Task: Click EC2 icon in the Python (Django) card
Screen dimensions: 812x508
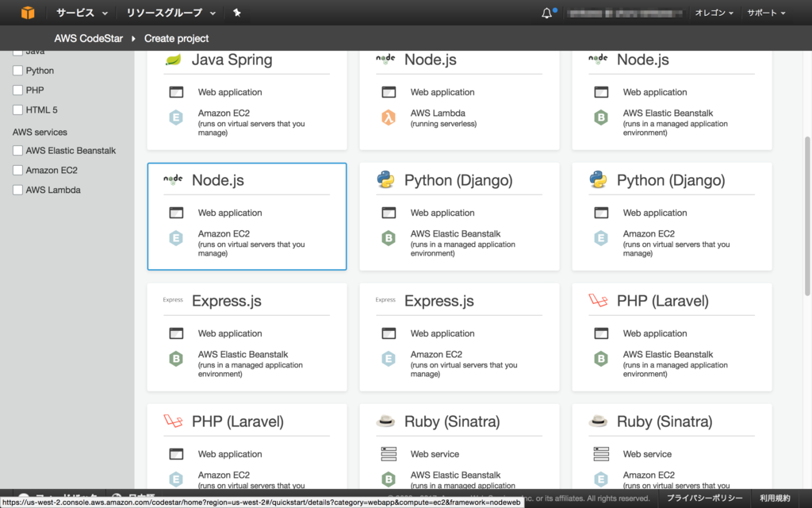Action: click(601, 238)
